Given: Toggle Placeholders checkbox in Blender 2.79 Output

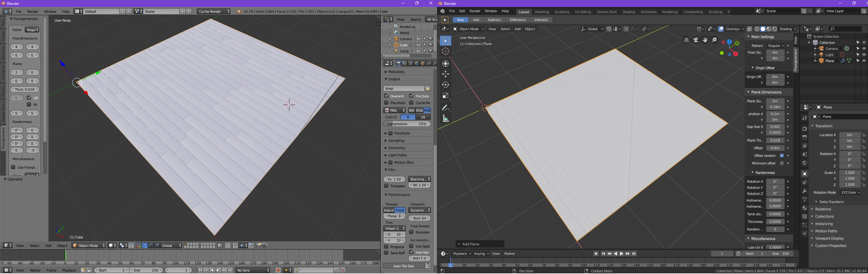Looking at the screenshot, I should (386, 103).
